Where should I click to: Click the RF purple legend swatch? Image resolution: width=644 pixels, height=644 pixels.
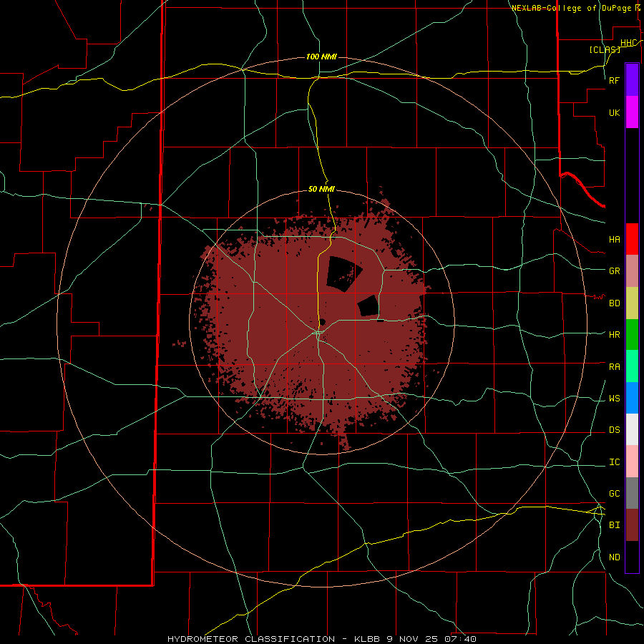pyautogui.click(x=632, y=80)
